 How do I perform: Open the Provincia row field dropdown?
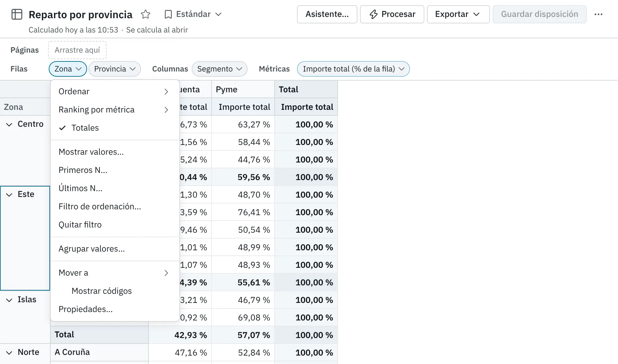tap(115, 69)
